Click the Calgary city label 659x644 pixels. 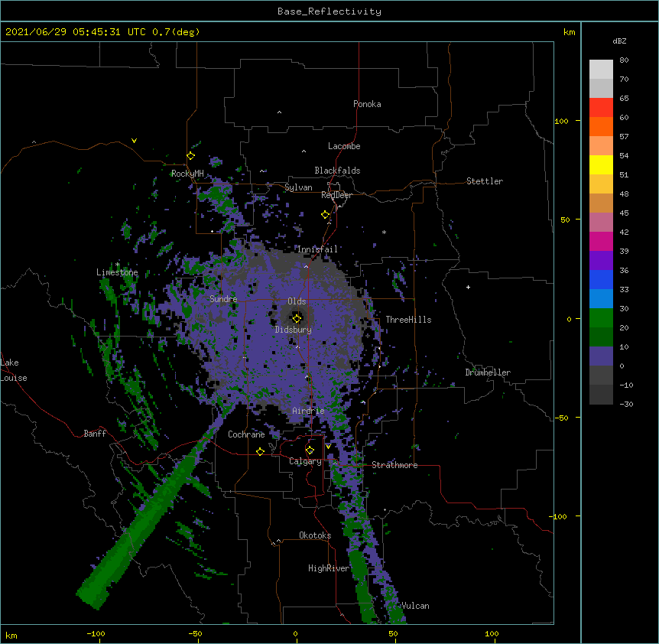305,461
